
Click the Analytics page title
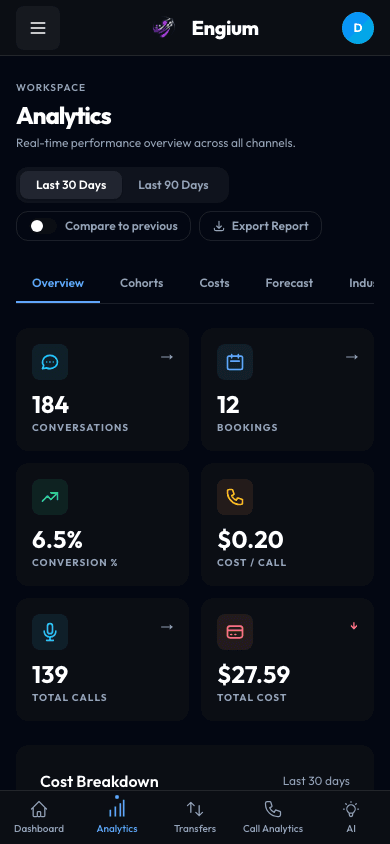click(x=64, y=116)
